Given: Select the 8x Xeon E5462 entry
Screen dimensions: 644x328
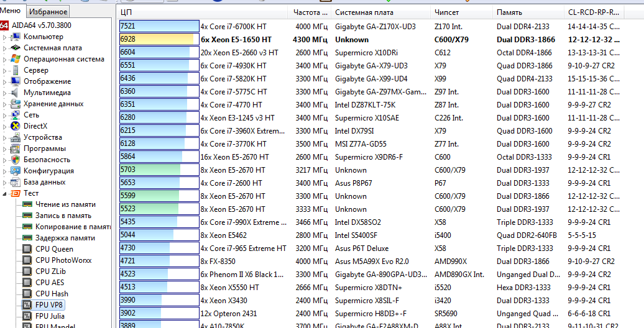Looking at the screenshot, I should coord(223,235).
